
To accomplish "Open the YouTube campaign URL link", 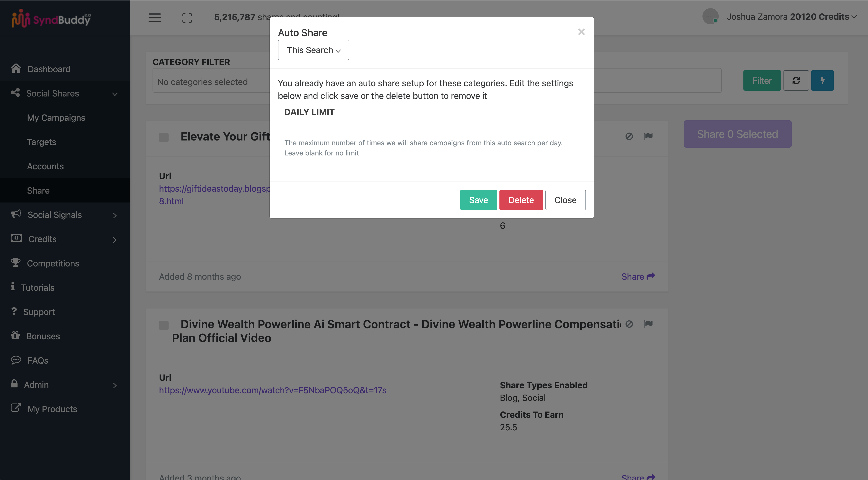I will [x=273, y=390].
